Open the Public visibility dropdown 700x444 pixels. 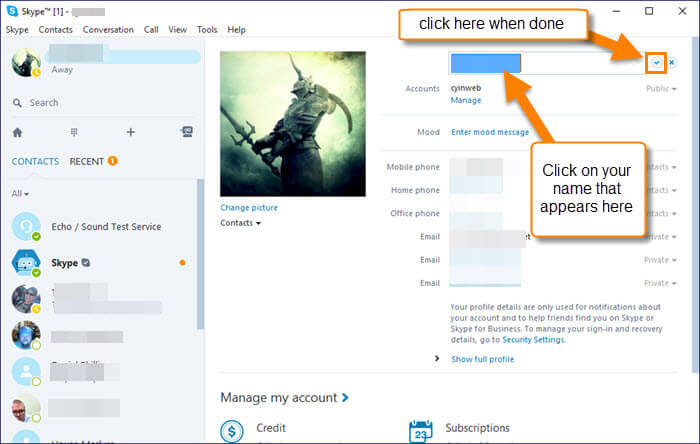661,89
